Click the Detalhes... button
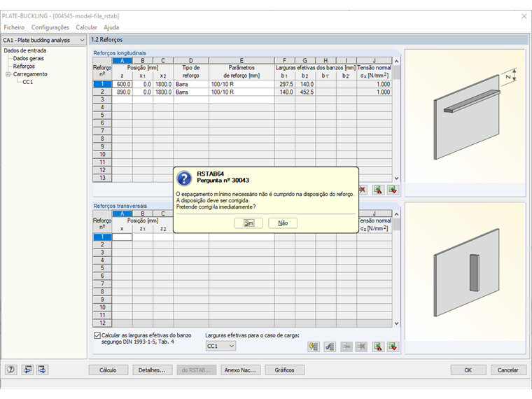This screenshot has height=399, width=532. (x=152, y=370)
